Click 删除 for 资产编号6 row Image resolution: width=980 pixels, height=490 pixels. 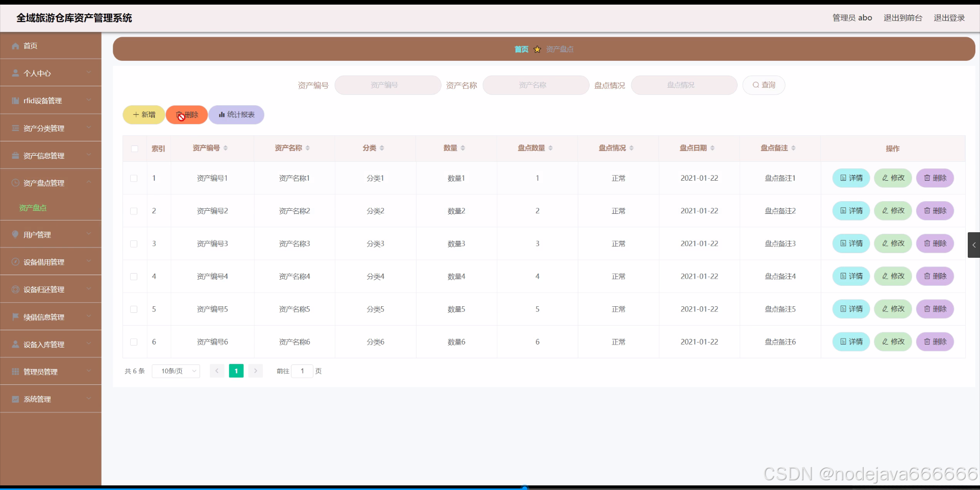(x=935, y=341)
